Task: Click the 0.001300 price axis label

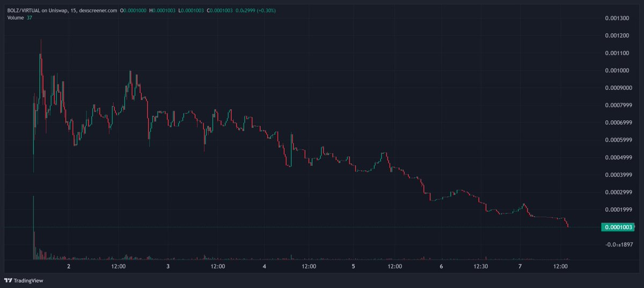Action: point(617,18)
